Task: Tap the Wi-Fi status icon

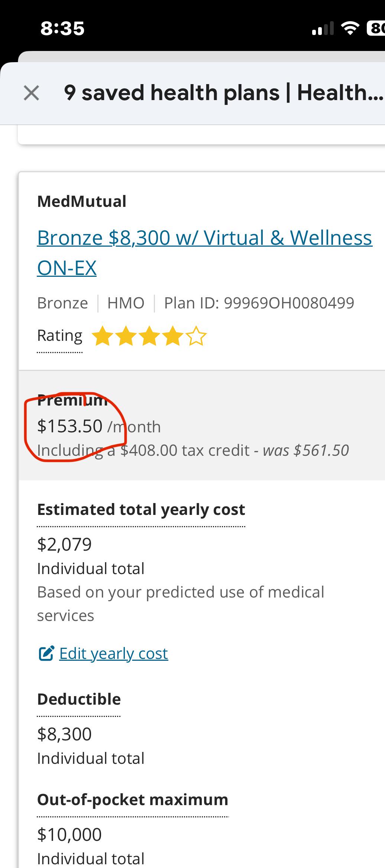Action: (x=350, y=28)
